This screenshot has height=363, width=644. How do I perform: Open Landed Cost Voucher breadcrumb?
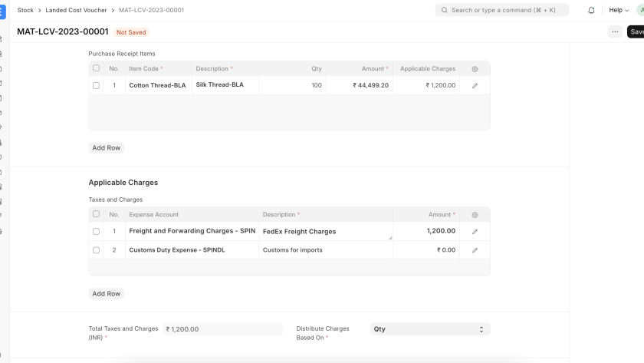pyautogui.click(x=77, y=10)
